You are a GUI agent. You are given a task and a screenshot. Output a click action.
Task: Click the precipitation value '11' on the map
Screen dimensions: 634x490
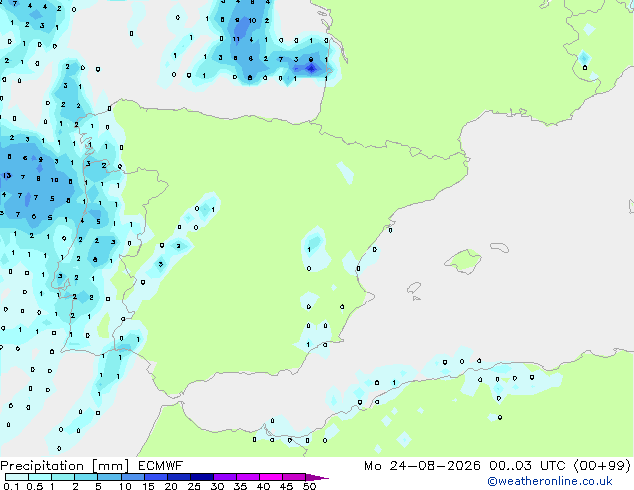tap(236, 39)
